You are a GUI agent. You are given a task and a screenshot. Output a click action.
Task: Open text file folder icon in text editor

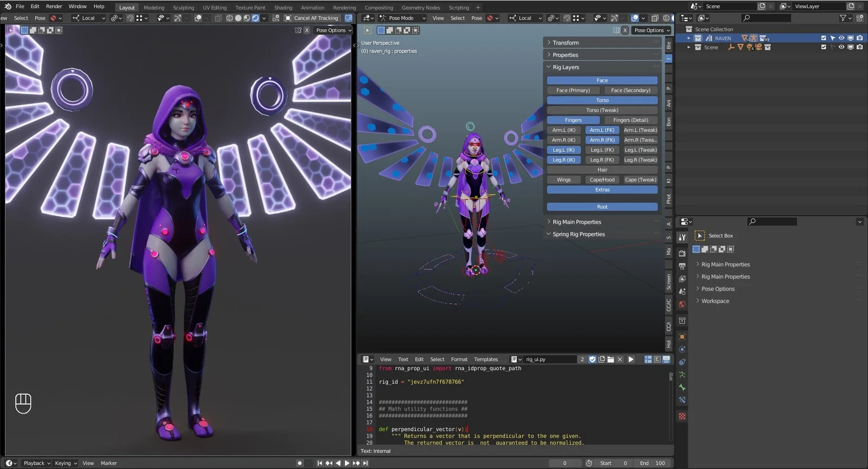[611, 359]
